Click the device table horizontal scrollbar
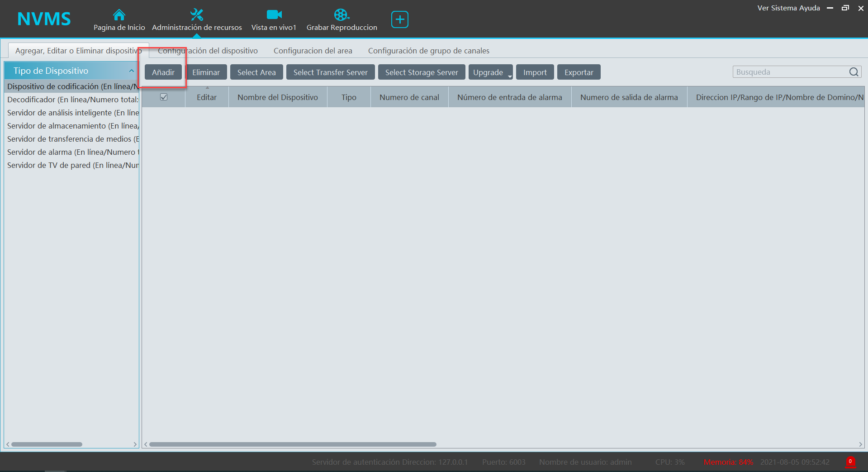 click(x=293, y=444)
